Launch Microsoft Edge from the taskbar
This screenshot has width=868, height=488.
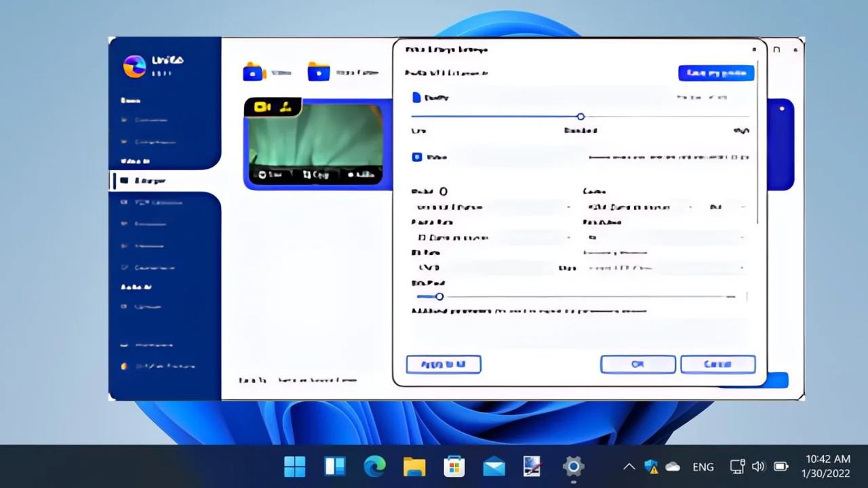(x=374, y=466)
